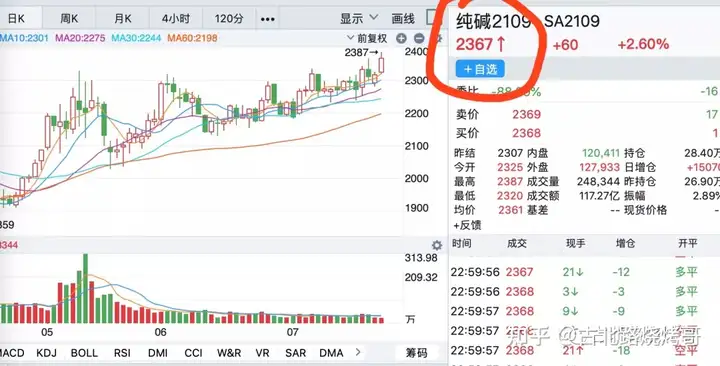
Task: Click the MA20:2275 moving average label
Action: 80,38
